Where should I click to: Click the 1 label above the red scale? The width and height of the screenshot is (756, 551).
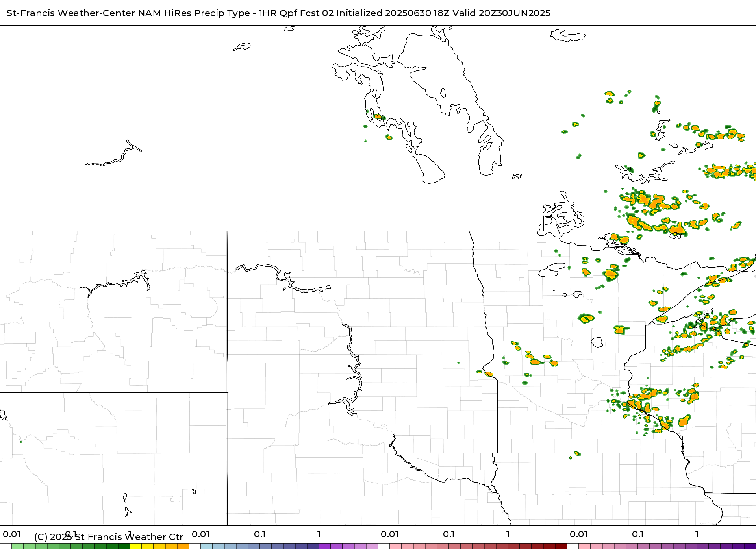coord(508,534)
